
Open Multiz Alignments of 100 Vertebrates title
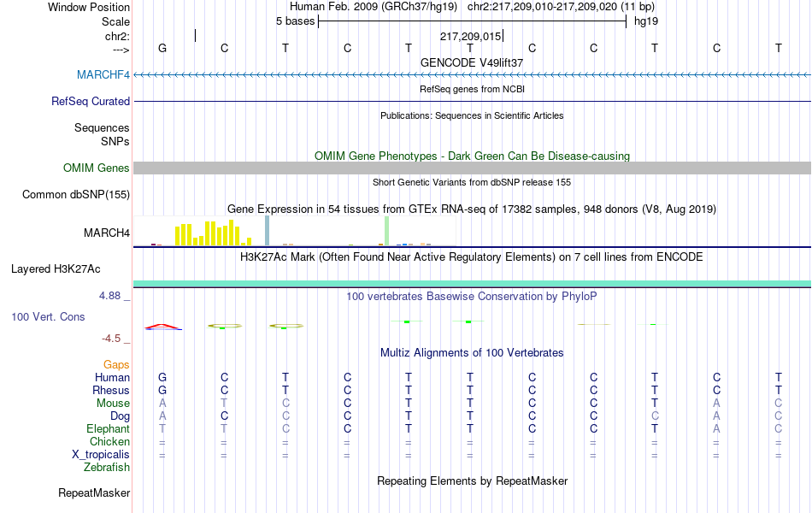[472, 353]
